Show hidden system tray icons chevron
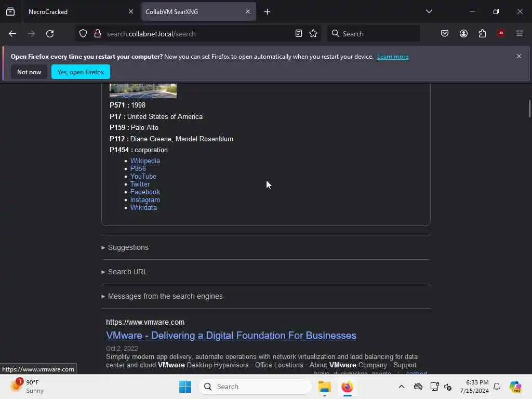Screen dimensions: 532x399 402,387
